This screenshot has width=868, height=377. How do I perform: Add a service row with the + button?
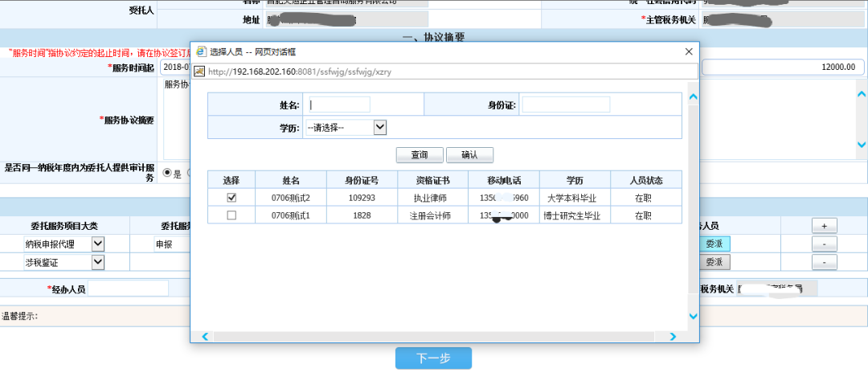pos(824,224)
